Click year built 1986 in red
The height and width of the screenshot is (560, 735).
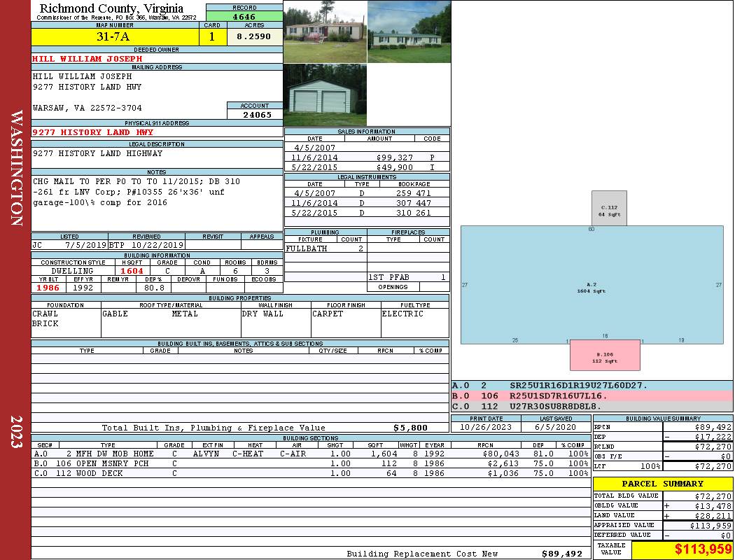pos(48,288)
